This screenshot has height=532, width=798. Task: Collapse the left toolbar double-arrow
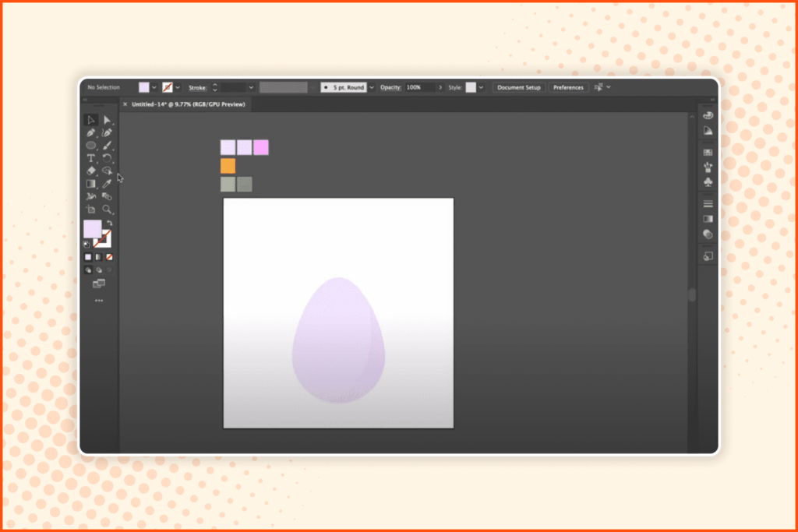tap(85, 100)
